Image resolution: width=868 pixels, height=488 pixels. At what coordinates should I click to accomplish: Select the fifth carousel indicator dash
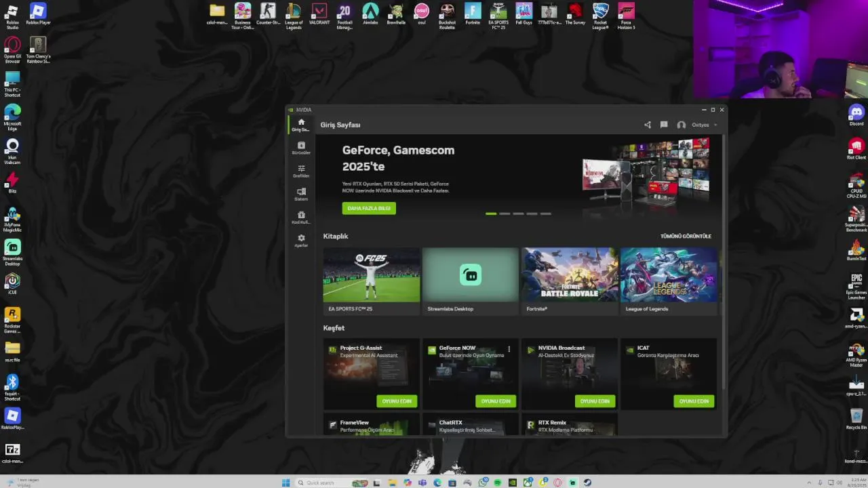coord(545,213)
